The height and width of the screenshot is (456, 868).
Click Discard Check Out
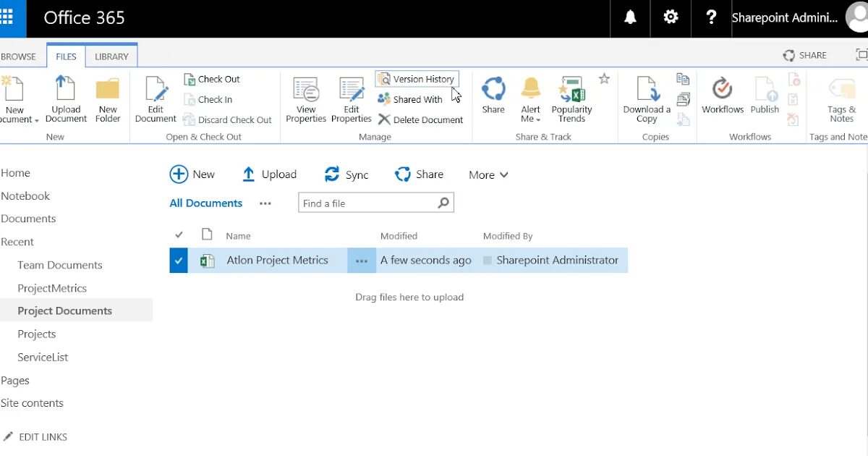(227, 119)
